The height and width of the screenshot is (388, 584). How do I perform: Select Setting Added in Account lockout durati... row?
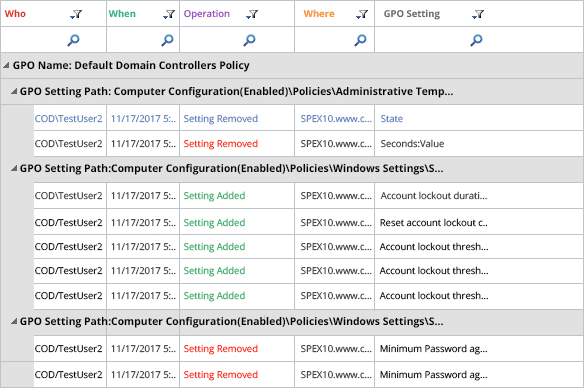[x=214, y=196]
